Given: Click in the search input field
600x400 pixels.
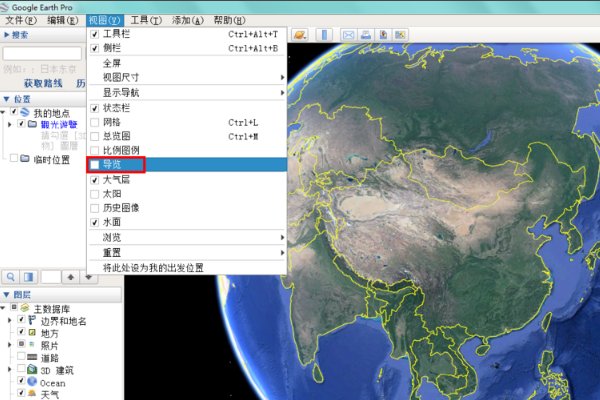Looking at the screenshot, I should 42,54.
